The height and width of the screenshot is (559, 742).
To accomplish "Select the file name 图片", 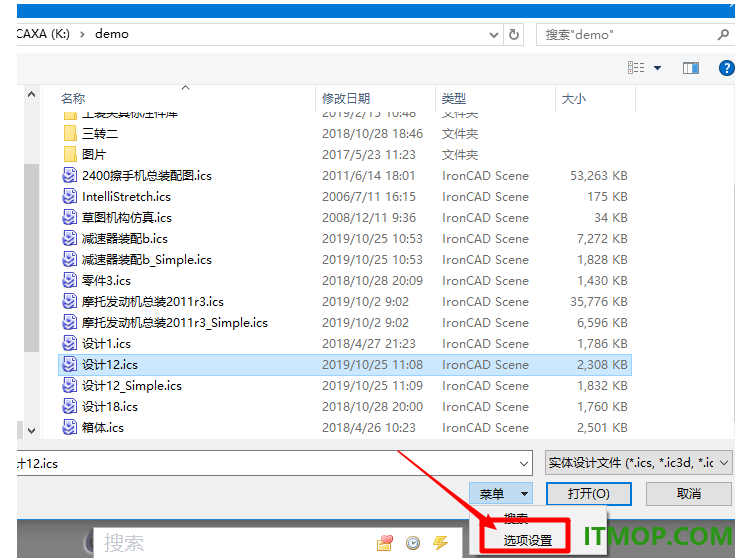I will click(94, 155).
